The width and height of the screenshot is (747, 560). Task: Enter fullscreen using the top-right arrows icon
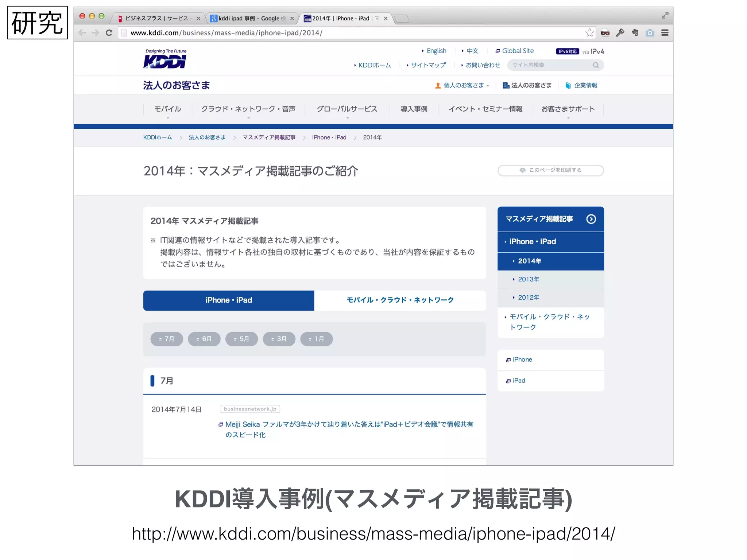point(665,15)
